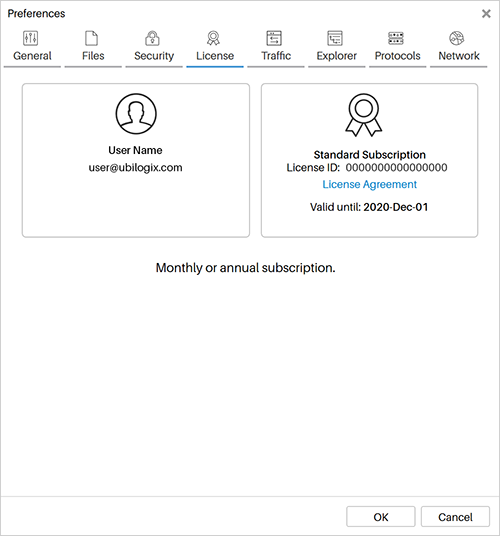The height and width of the screenshot is (536, 500).
Task: Click the user avatar profile icon
Action: coord(136,113)
